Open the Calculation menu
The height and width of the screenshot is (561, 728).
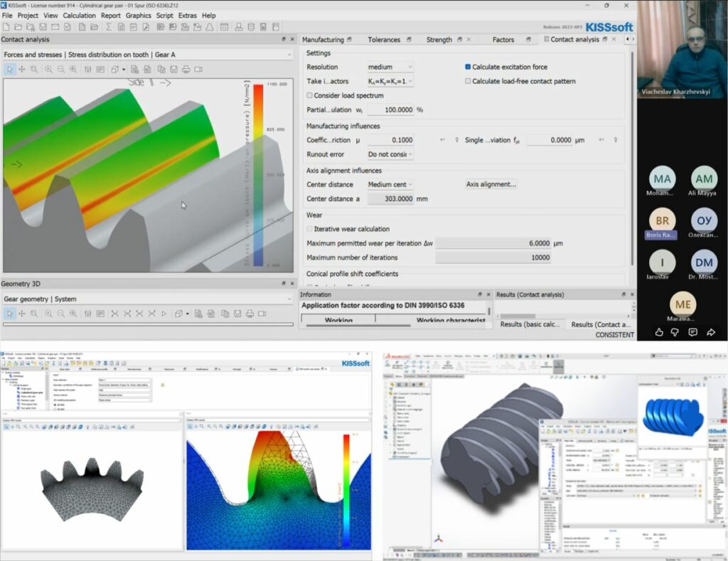coord(79,15)
